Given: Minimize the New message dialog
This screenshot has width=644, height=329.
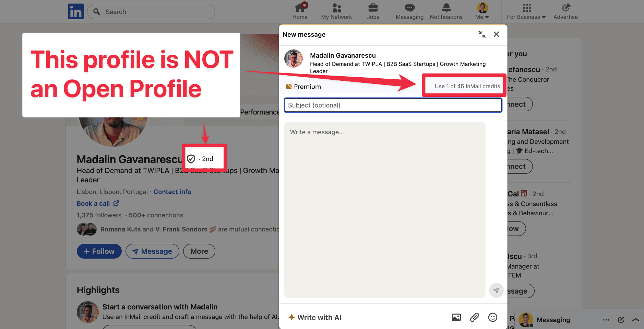Looking at the screenshot, I should pyautogui.click(x=482, y=34).
